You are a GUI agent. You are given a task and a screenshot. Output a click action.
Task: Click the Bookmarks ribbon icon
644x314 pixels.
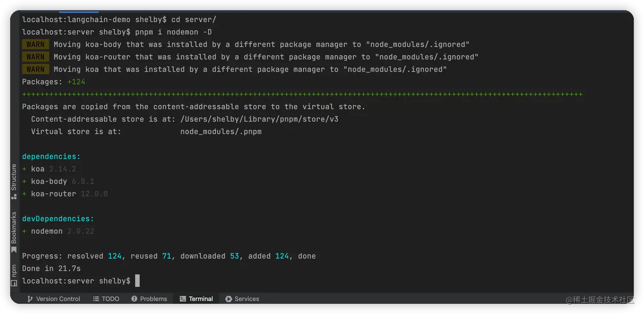point(14,250)
